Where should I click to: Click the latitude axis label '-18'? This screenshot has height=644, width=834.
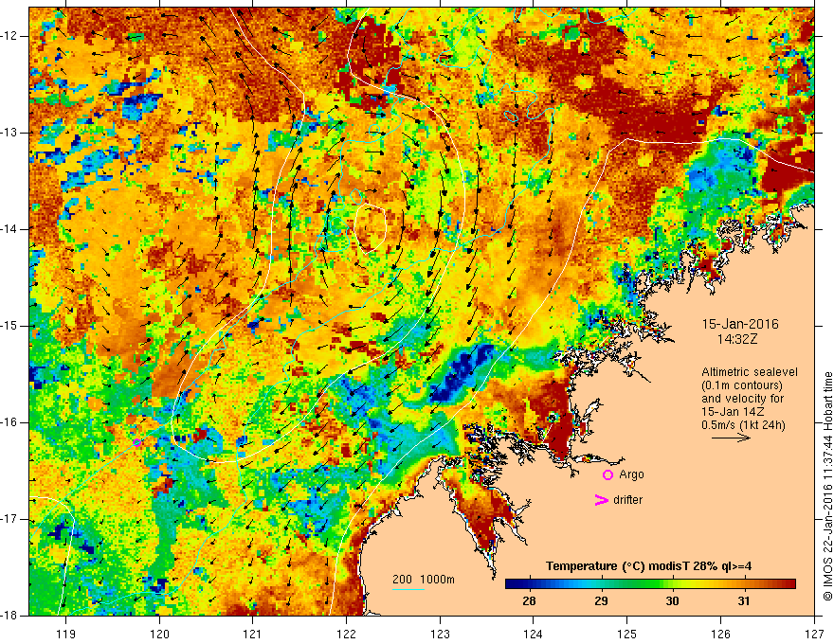[x=9, y=616]
